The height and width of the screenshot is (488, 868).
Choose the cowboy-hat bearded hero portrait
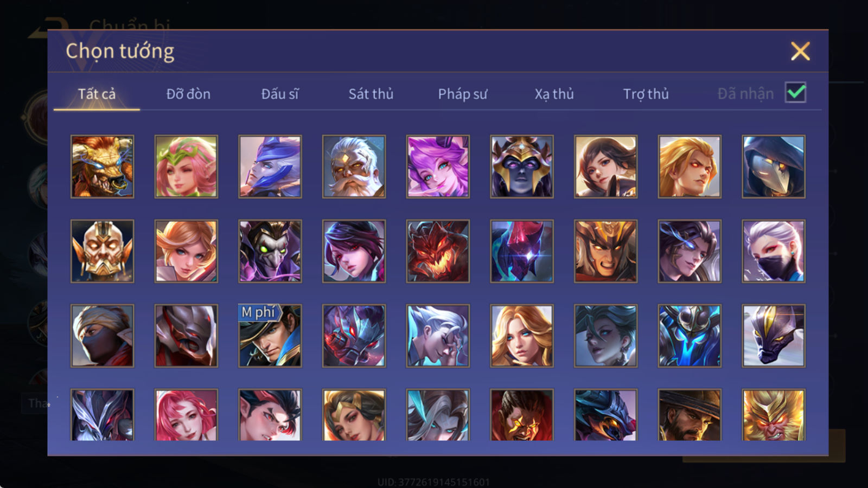690,415
